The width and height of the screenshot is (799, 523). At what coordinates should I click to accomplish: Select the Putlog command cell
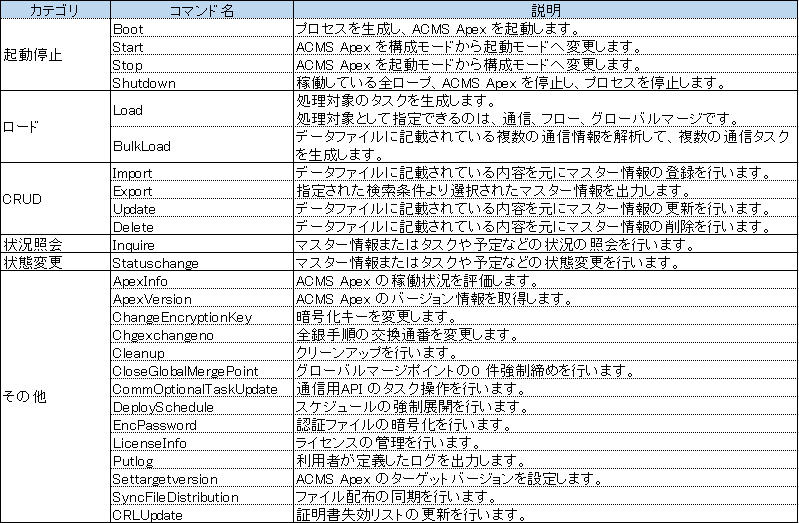click(201, 460)
